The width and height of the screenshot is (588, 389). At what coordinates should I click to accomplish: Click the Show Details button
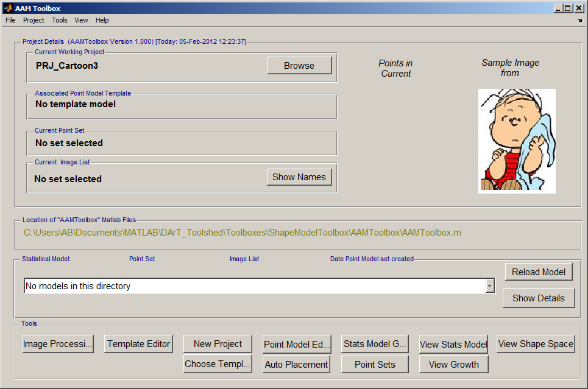pyautogui.click(x=539, y=298)
